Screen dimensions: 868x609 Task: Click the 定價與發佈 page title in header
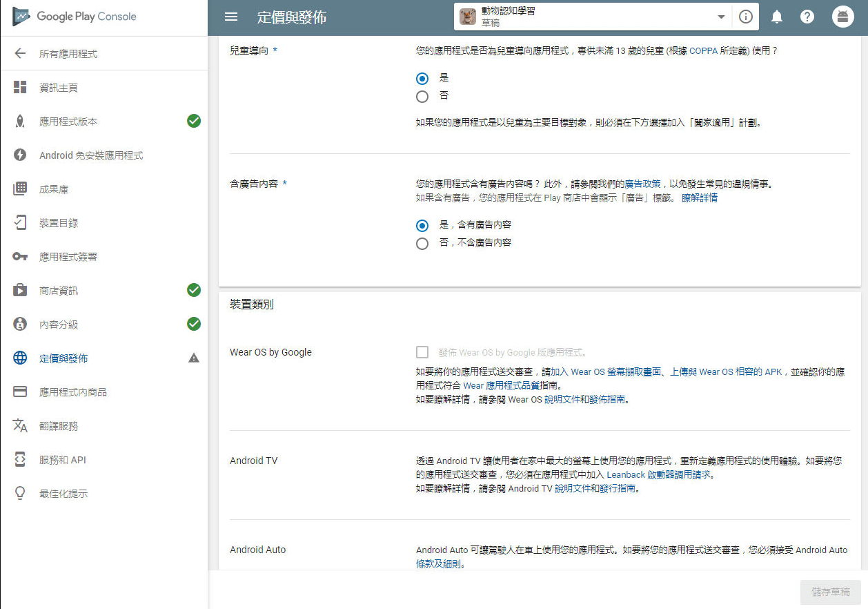point(292,17)
